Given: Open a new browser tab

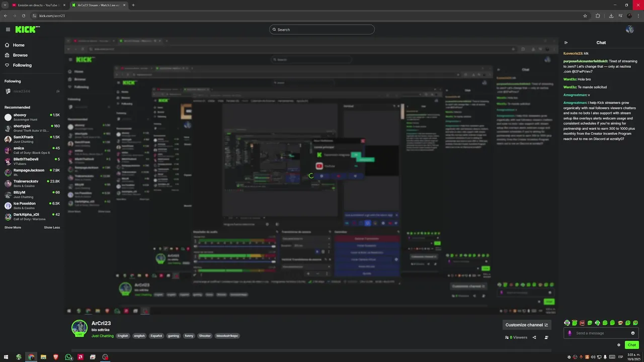Looking at the screenshot, I should tap(133, 5).
